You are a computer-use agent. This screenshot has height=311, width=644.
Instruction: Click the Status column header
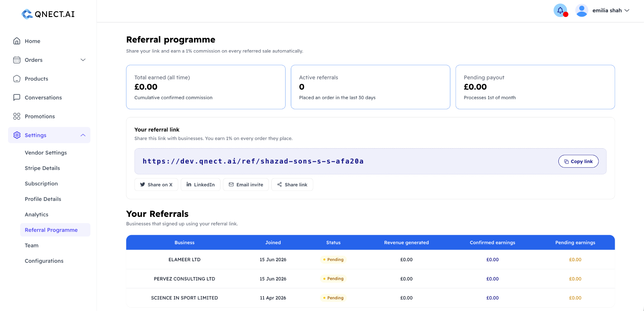[333, 242]
